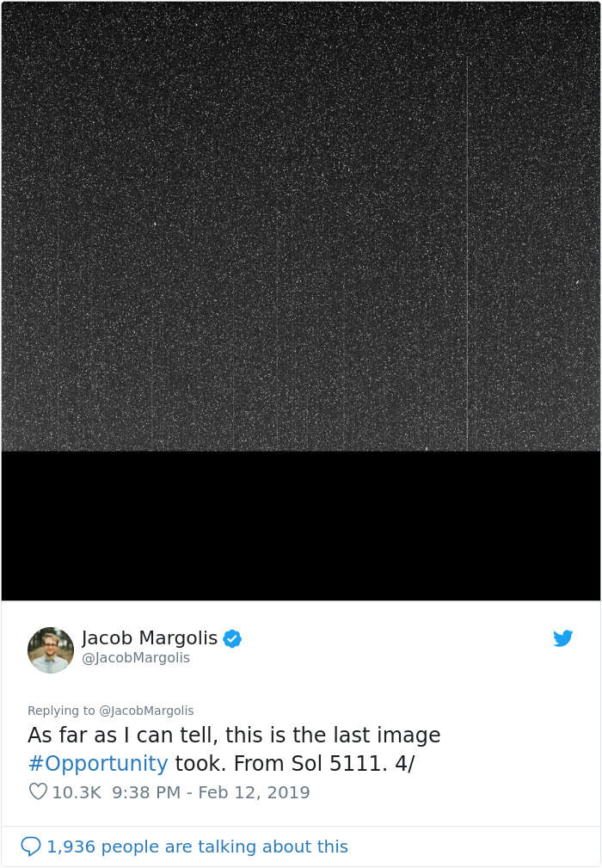Click the bright vertical streak in the photo
Viewport: 602px width, 868px height.
[468, 254]
